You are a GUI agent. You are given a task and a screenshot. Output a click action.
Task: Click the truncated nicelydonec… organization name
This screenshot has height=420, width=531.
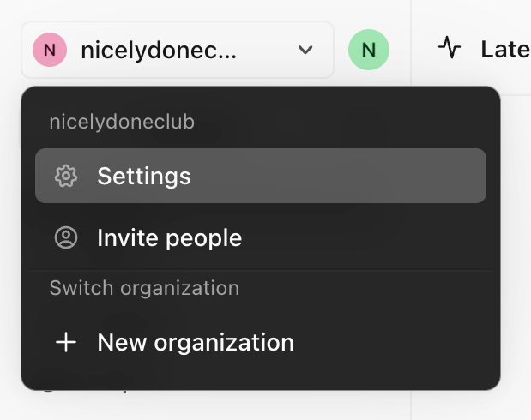pyautogui.click(x=158, y=51)
